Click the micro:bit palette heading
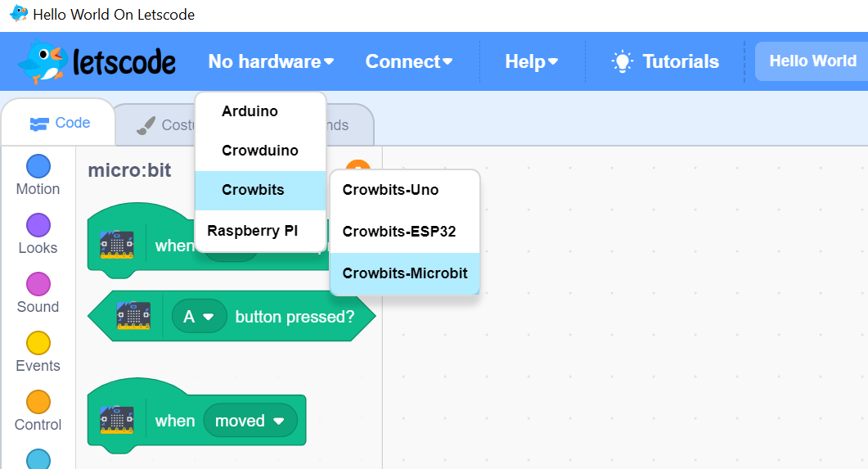The image size is (868, 469). click(129, 170)
